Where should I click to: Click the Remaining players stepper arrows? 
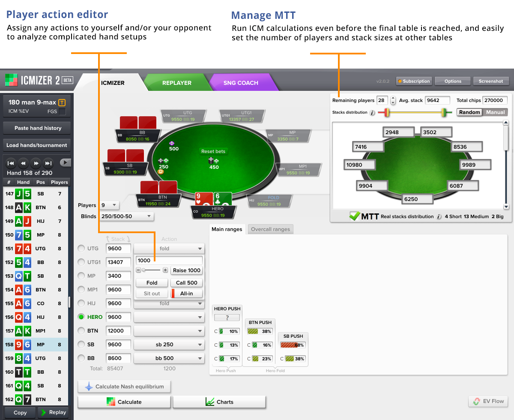click(393, 101)
